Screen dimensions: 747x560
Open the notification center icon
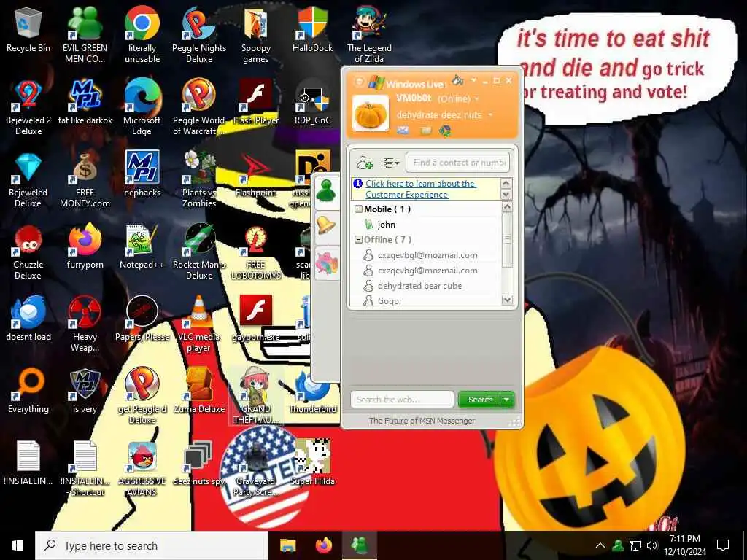tap(723, 545)
